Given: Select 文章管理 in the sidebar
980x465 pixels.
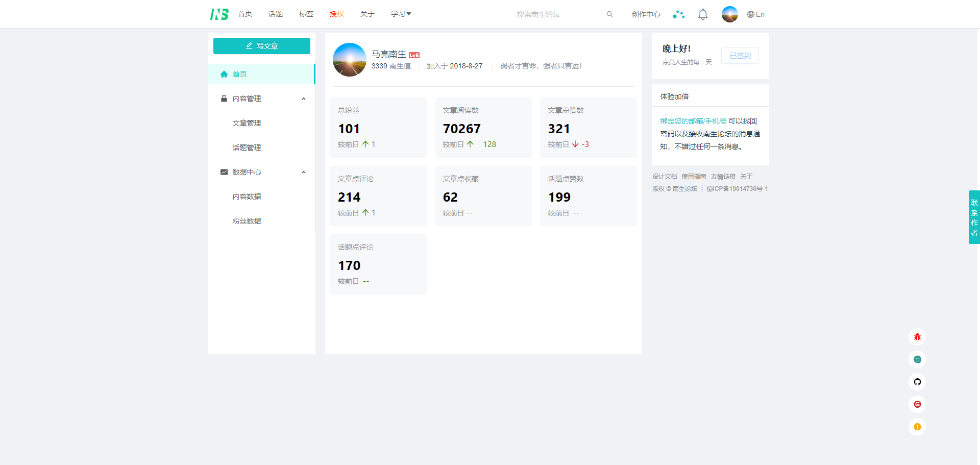Looking at the screenshot, I should click(247, 123).
